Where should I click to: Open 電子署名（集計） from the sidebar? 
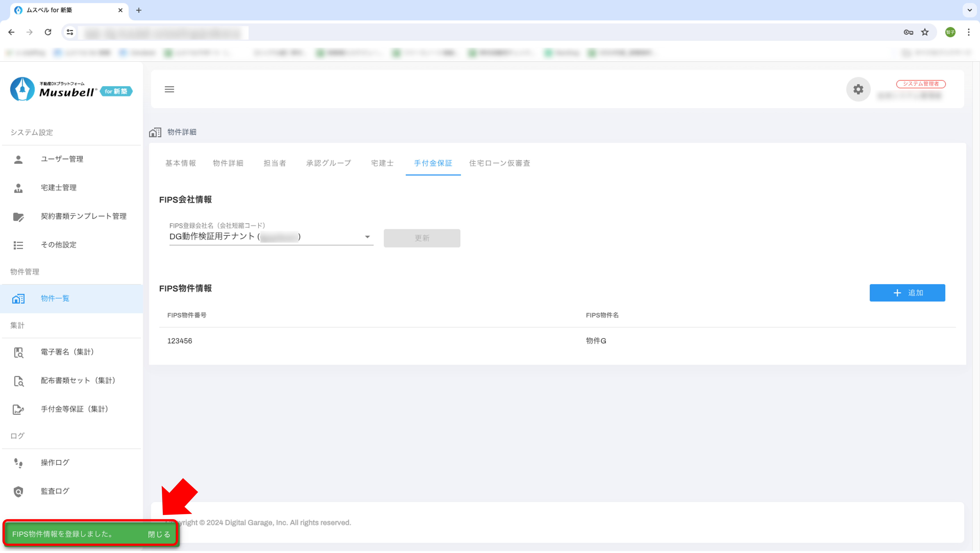(67, 352)
